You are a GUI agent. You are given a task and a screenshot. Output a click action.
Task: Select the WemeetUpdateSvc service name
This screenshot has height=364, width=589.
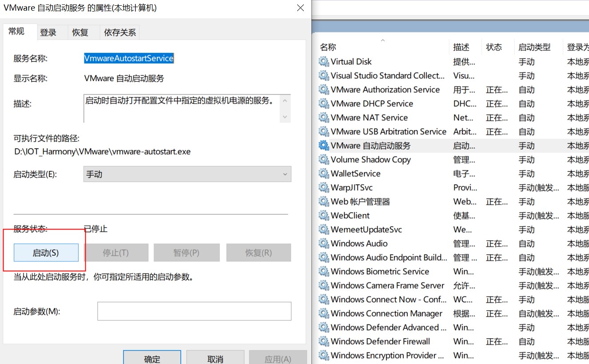tap(366, 229)
